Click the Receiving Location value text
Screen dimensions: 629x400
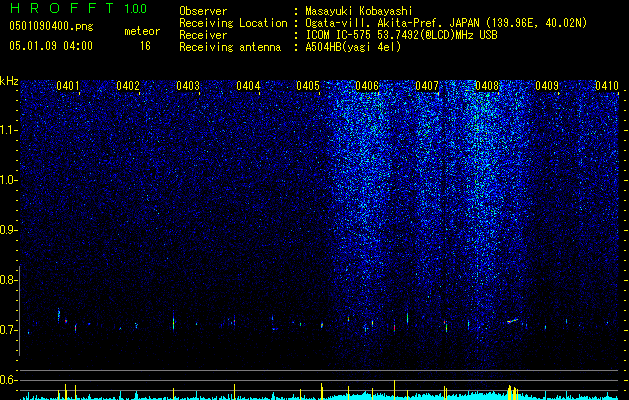(446, 23)
